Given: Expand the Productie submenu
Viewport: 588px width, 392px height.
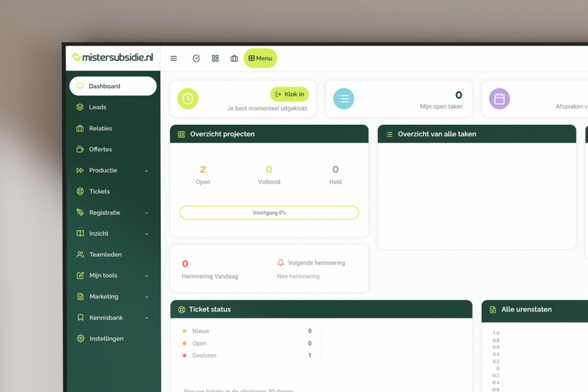Looking at the screenshot, I should [x=146, y=171].
